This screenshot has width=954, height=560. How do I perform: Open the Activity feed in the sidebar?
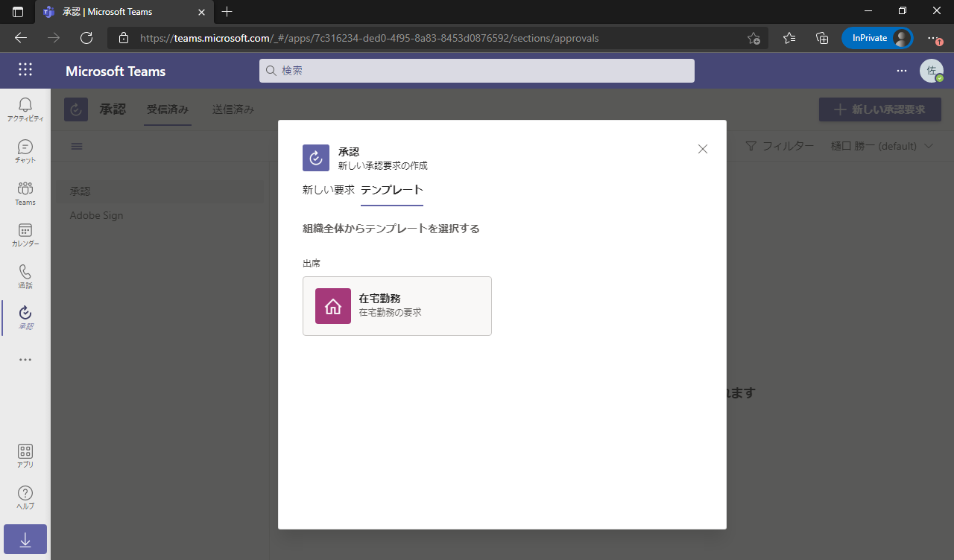pos(25,109)
